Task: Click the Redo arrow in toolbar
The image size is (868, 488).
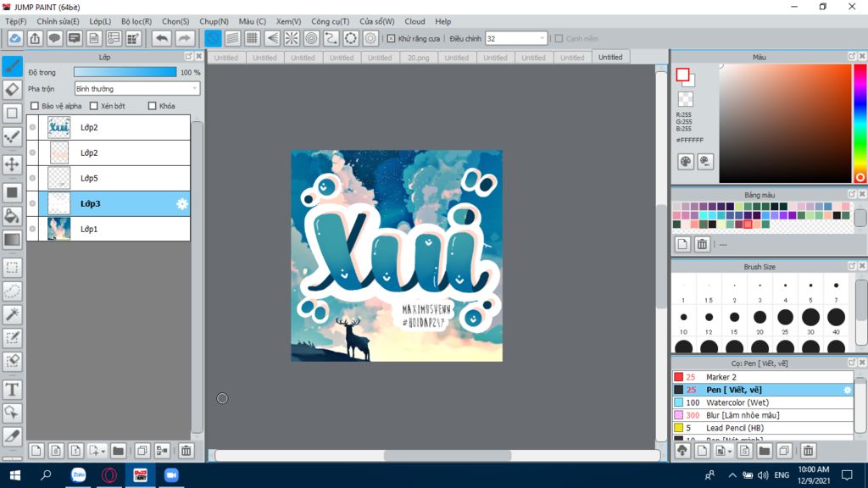Action: (x=184, y=38)
